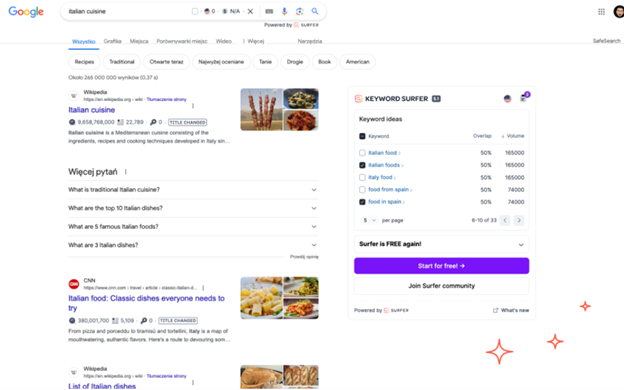Click Prześlij opinię feedback link
The height and width of the screenshot is (390, 624).
click(x=304, y=257)
